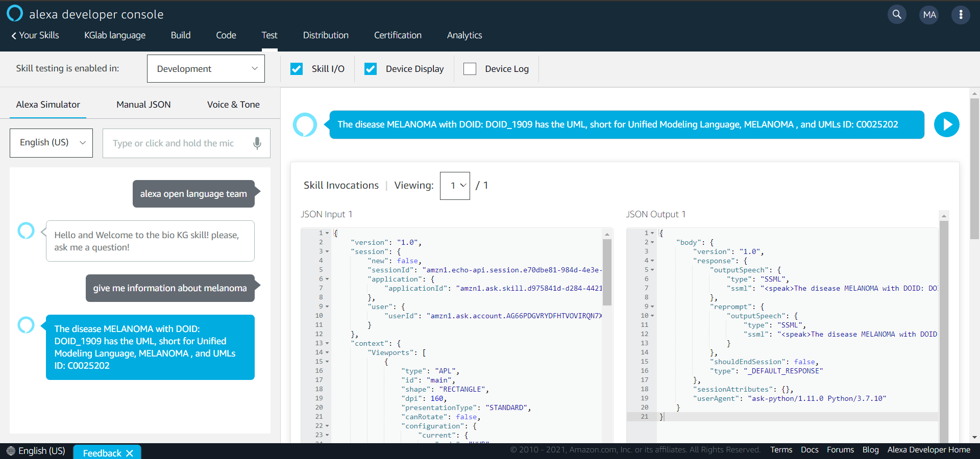Image resolution: width=980 pixels, height=459 pixels.
Task: Switch to the Certification tab
Action: point(398,35)
